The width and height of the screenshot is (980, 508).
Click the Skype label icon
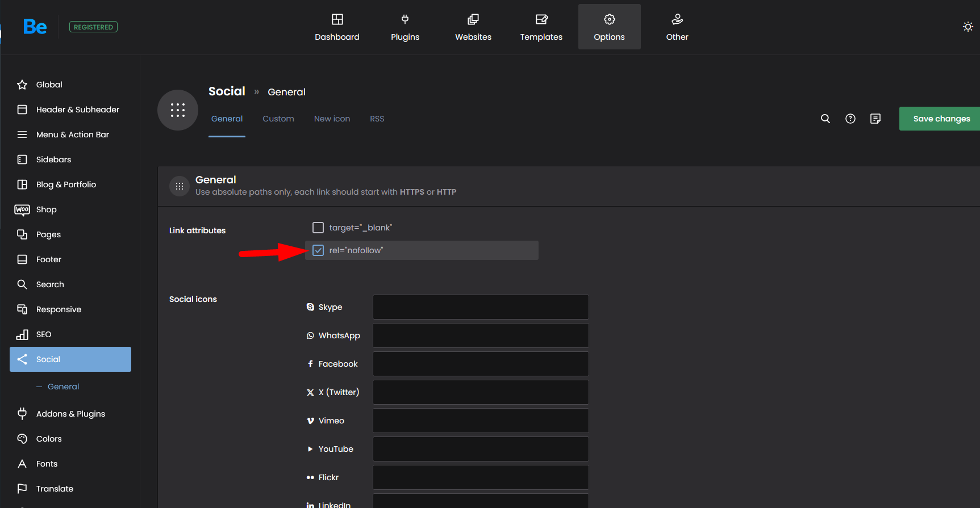pyautogui.click(x=310, y=307)
